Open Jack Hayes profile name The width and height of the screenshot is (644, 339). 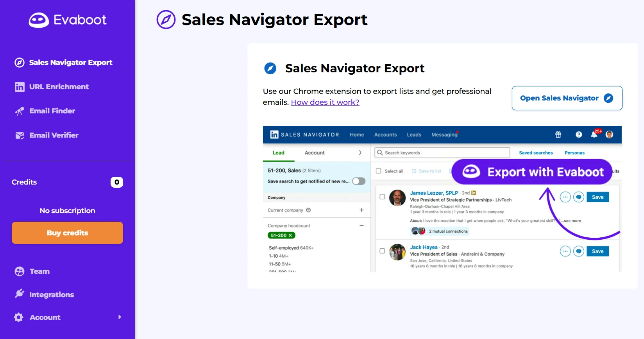pos(424,247)
